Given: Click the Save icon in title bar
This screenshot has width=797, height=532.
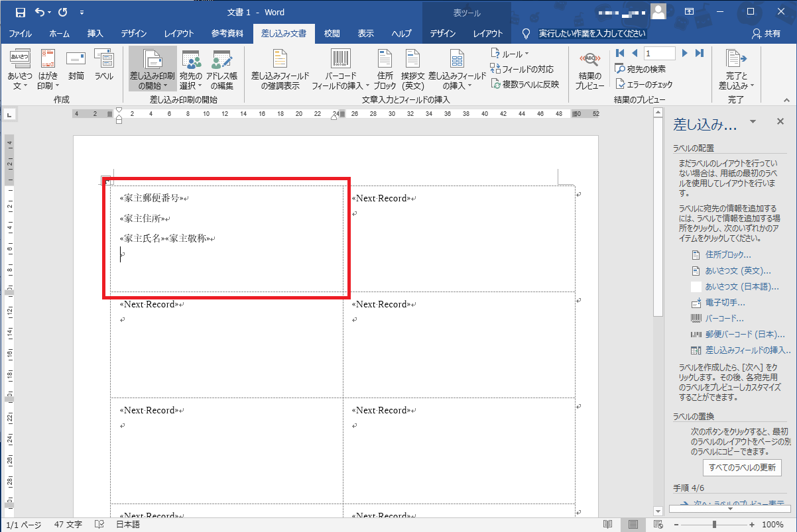Looking at the screenshot, I should 20,12.
